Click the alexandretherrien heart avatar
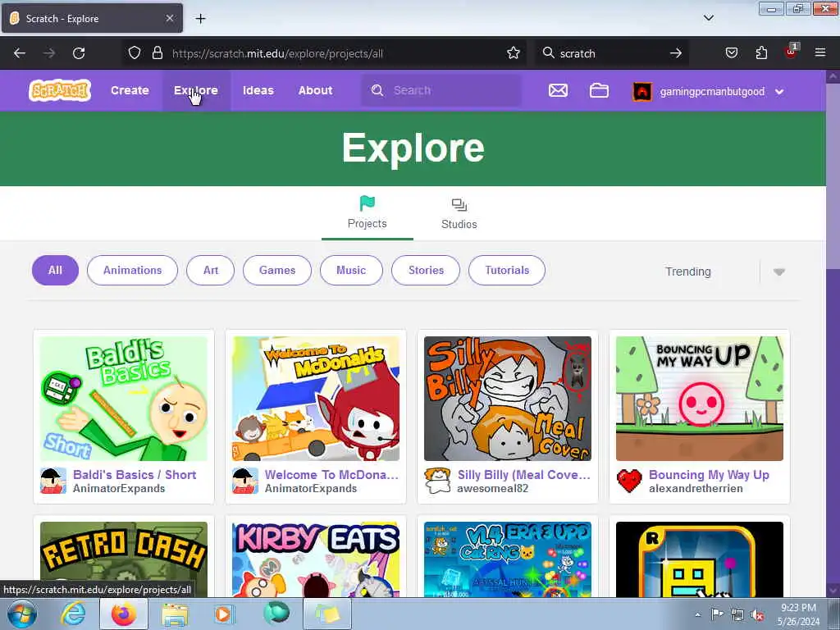Viewport: 840px width, 630px height. tap(629, 481)
